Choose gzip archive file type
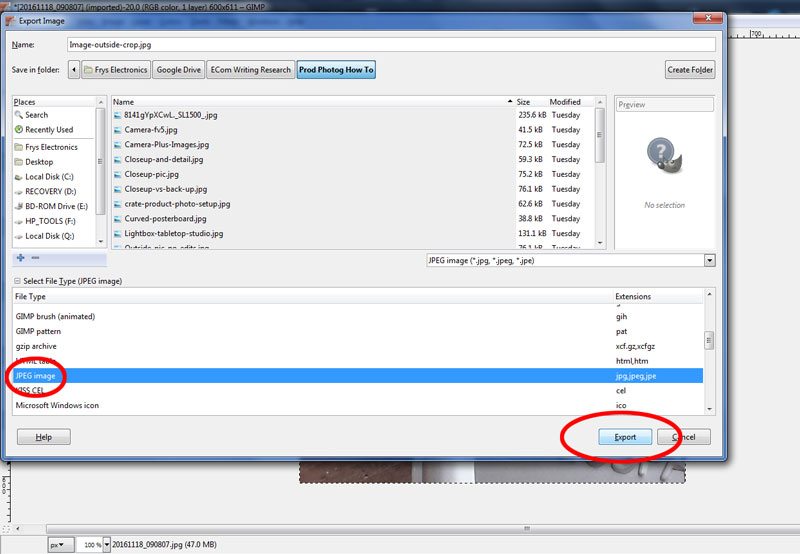Viewport: 800px width, 554px height. pos(358,346)
